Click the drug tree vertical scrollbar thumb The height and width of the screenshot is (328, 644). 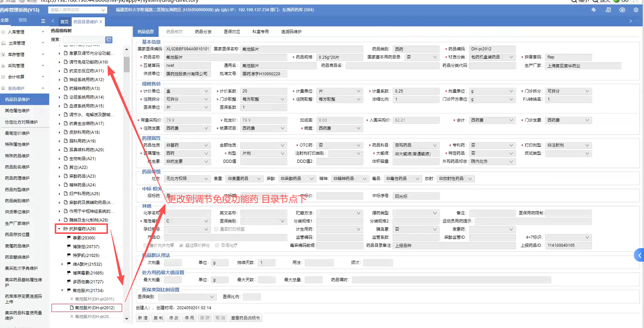coord(126,64)
